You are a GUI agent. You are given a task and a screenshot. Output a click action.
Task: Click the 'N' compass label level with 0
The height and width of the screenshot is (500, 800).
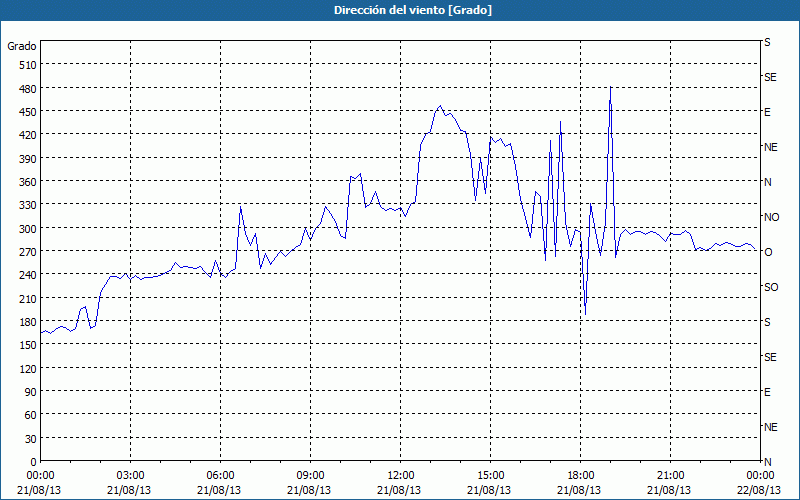coord(768,462)
